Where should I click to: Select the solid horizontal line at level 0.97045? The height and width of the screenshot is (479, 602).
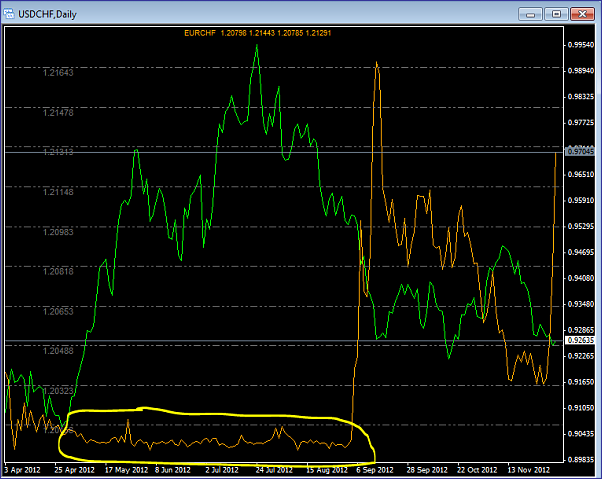click(284, 152)
